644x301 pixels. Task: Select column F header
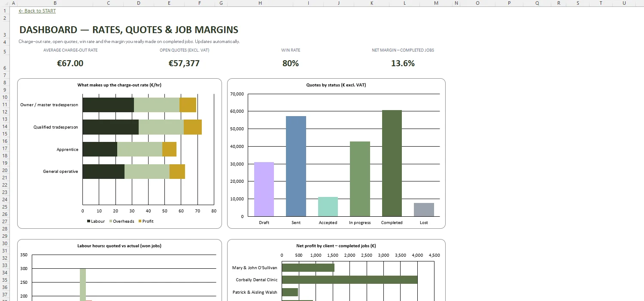200,3
